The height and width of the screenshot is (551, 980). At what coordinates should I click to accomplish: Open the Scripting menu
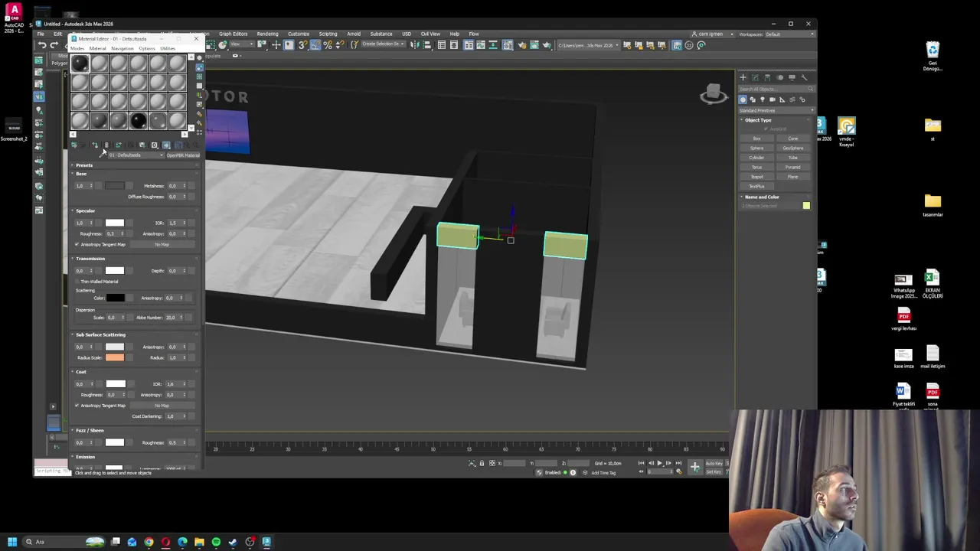[328, 34]
